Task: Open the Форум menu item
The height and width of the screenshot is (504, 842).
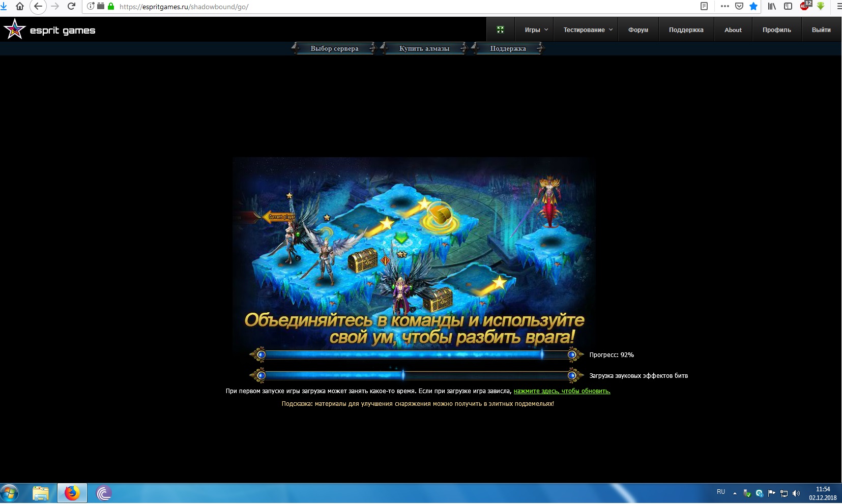Action: tap(638, 30)
